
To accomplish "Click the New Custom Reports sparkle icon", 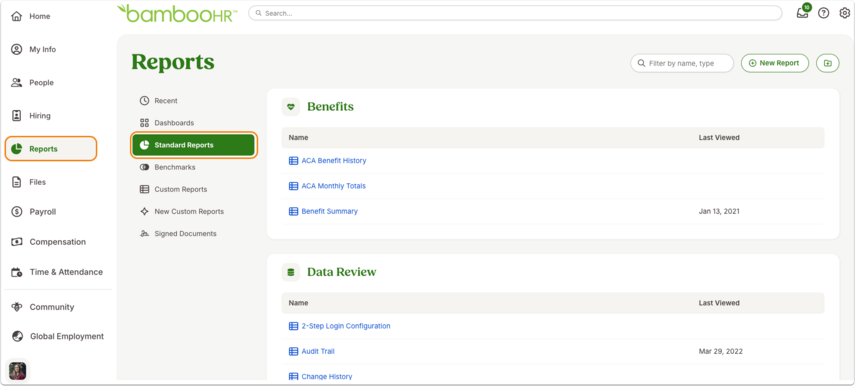I will pyautogui.click(x=144, y=212).
